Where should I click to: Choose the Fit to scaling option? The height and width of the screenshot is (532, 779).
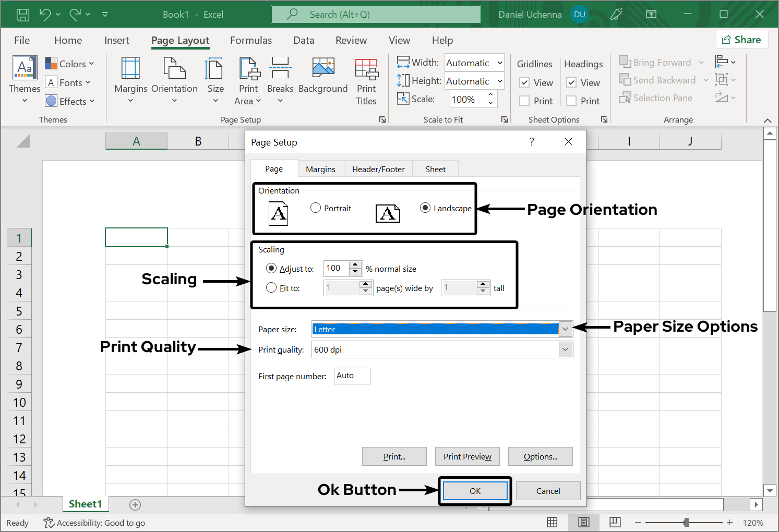pos(271,288)
